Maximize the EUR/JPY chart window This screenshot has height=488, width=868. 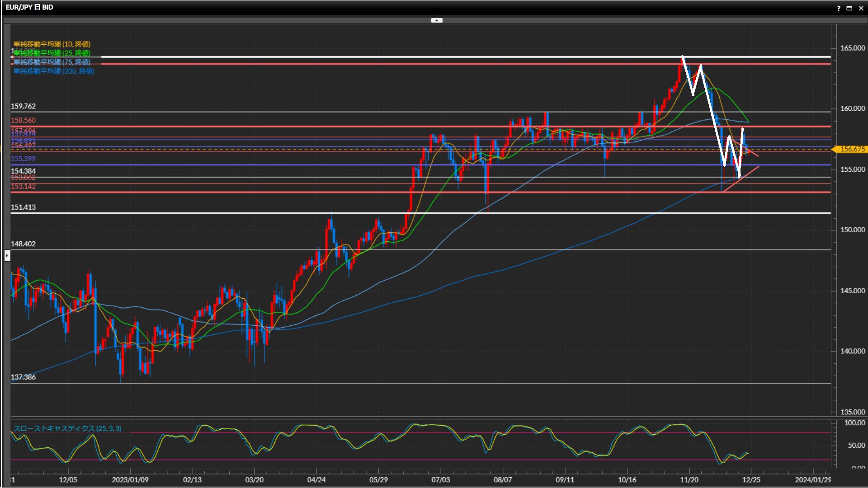[x=849, y=8]
